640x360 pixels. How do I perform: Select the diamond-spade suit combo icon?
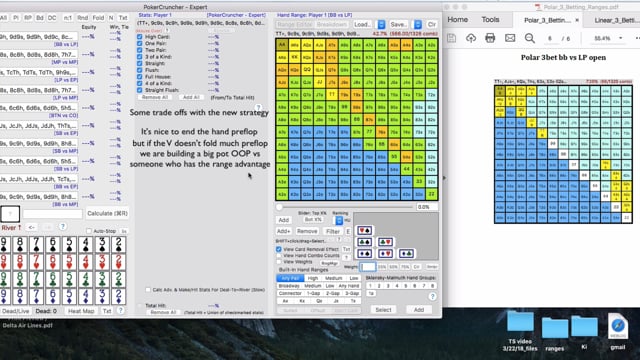[x=364, y=254]
